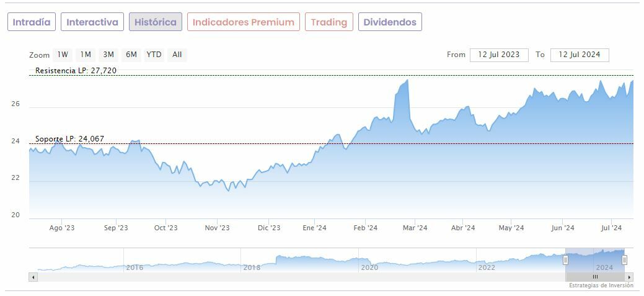Click the navigator left range handle
This screenshot has width=644, height=296.
[565, 260]
